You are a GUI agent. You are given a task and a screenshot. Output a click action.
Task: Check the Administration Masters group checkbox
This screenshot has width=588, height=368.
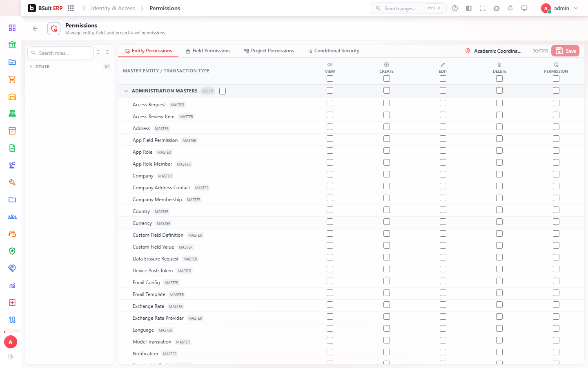223,91
